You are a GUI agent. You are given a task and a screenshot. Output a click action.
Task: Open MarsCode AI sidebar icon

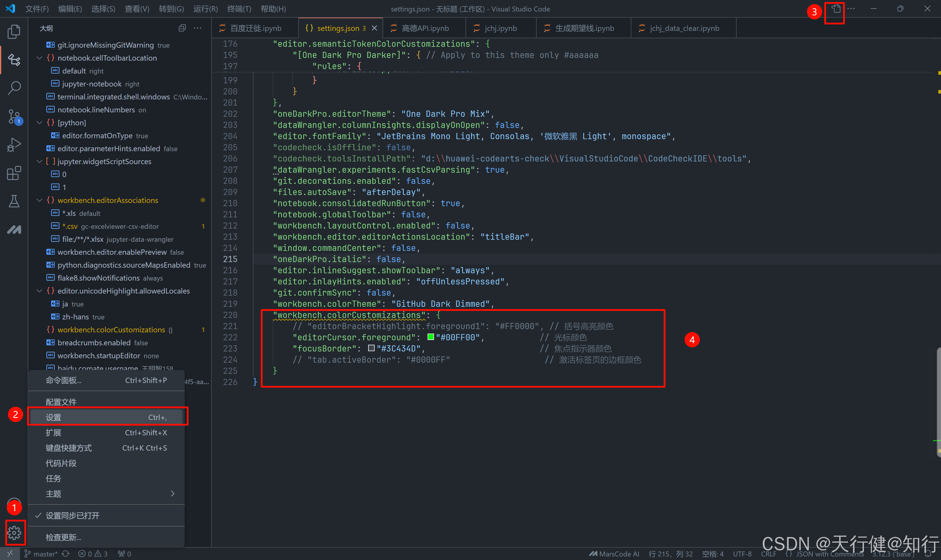(14, 229)
